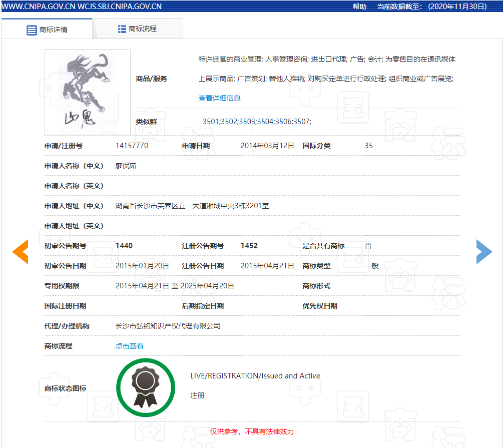This screenshot has height=448, width=503.
Task: Click the similar group codes 3501;3502 text
Action: pos(257,122)
